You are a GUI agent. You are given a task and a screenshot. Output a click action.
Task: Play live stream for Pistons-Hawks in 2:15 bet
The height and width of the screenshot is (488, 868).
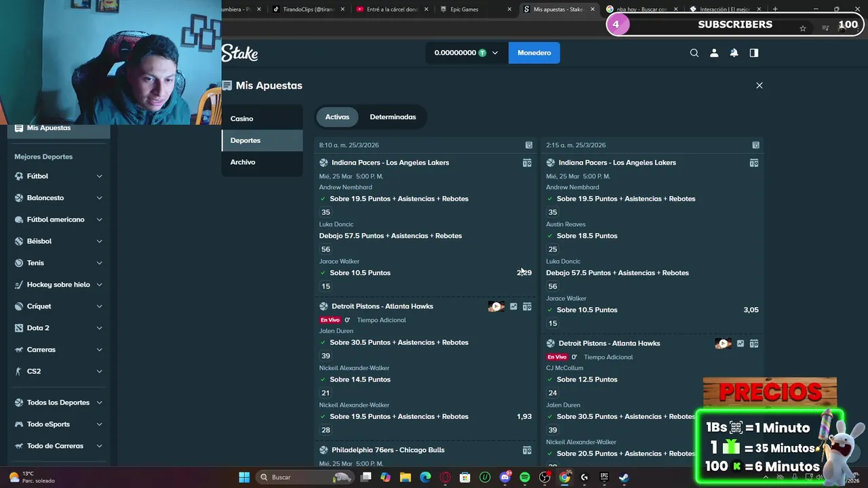click(x=723, y=344)
